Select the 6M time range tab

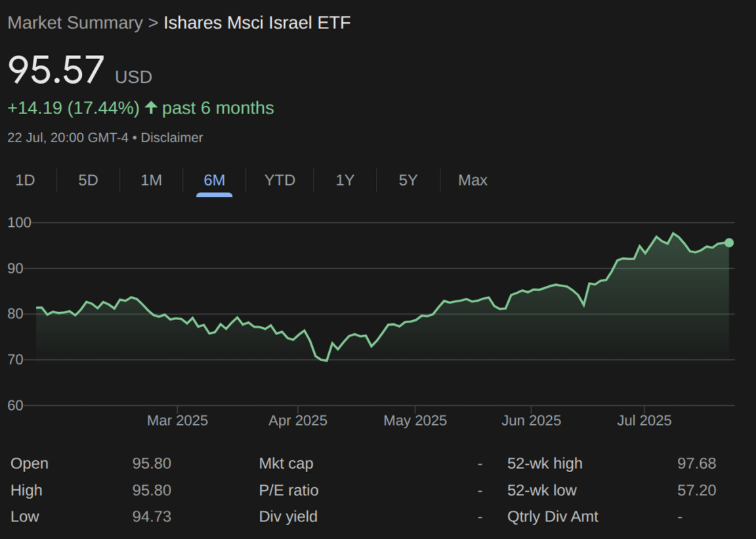point(215,180)
